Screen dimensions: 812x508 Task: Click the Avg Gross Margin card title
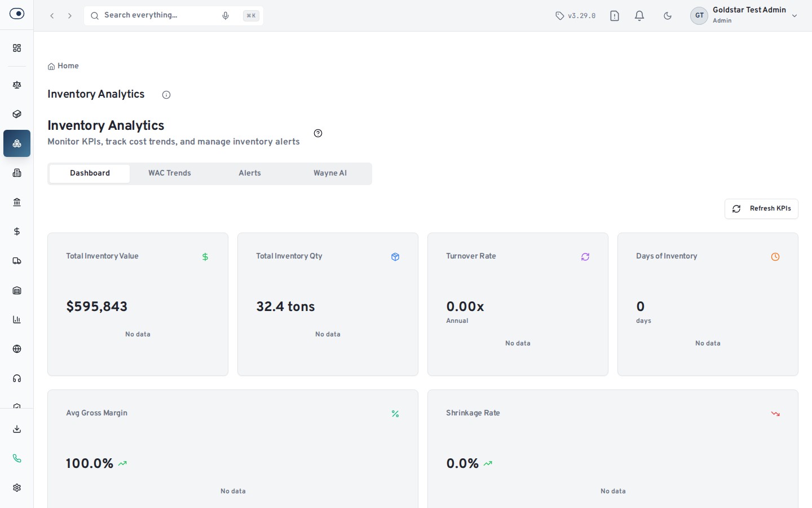pyautogui.click(x=96, y=413)
